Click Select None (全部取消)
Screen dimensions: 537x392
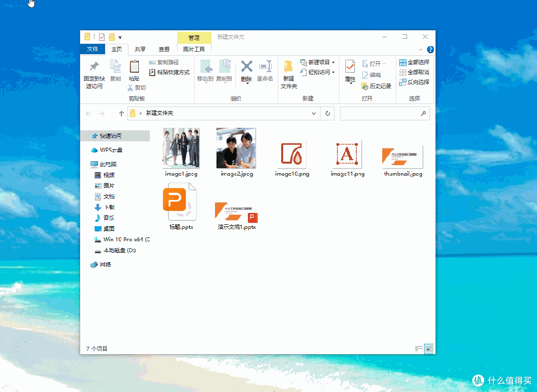[x=414, y=72]
